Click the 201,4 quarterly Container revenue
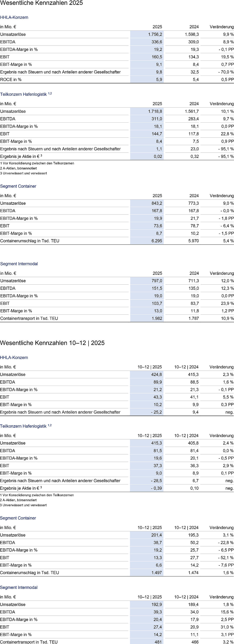This screenshot has height=644, width=234. [x=156, y=535]
